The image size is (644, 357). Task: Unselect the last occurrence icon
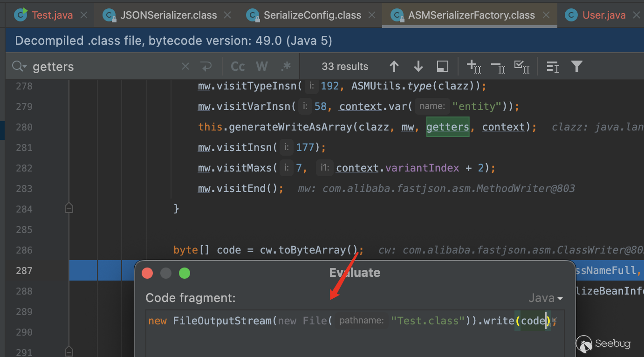pyautogui.click(x=498, y=67)
